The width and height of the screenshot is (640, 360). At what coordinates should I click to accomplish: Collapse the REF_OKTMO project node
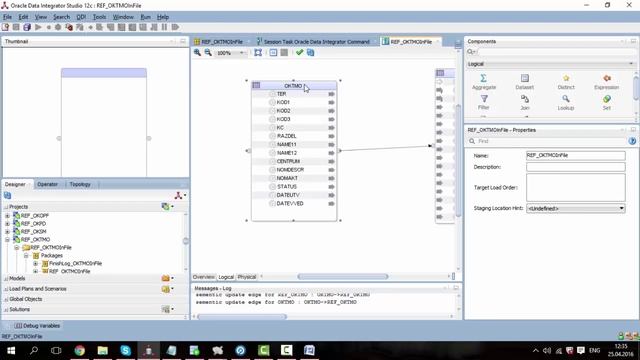[7, 240]
